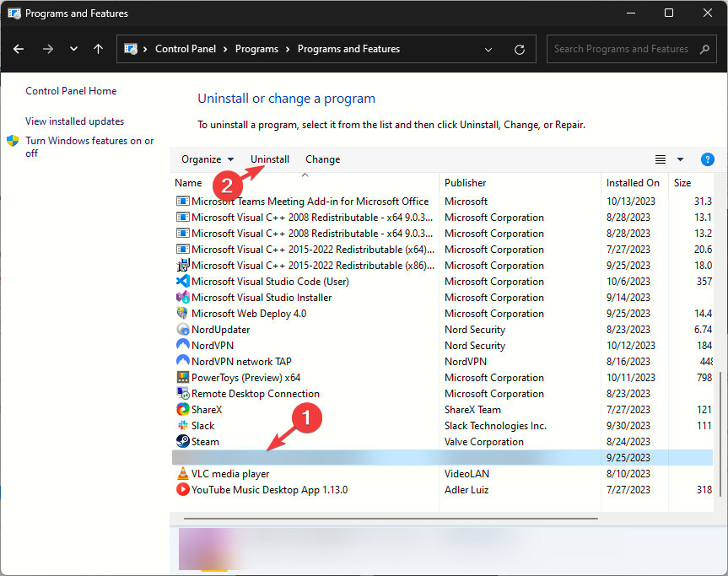
Task: Click ShareX Team publisher cell
Action: click(472, 409)
